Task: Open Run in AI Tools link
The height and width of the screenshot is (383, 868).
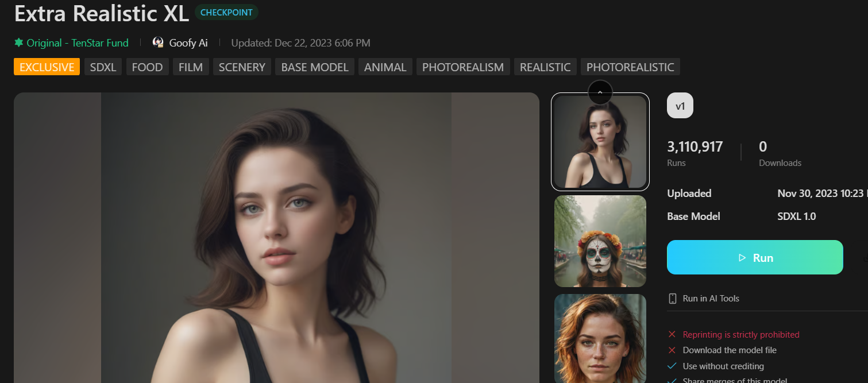Action: [711, 299]
